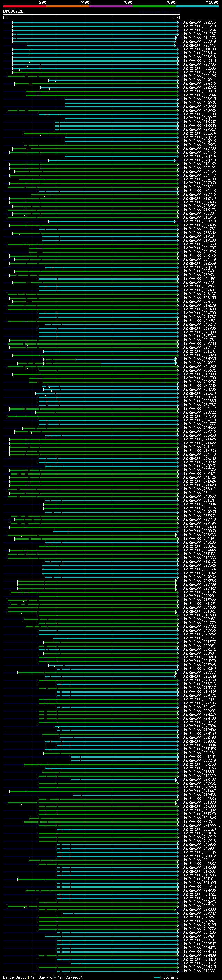Select the UniRef100_P22686 entry

pyautogui.click(x=199, y=68)
